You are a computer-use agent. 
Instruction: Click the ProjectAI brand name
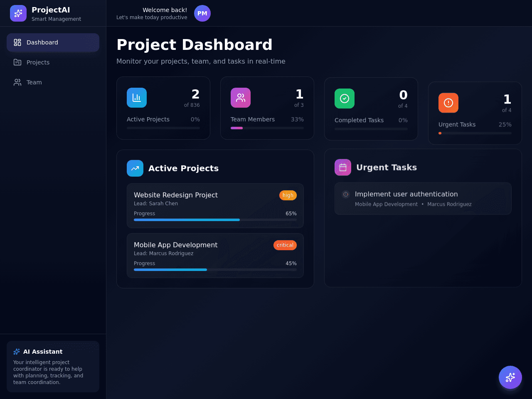pos(51,10)
